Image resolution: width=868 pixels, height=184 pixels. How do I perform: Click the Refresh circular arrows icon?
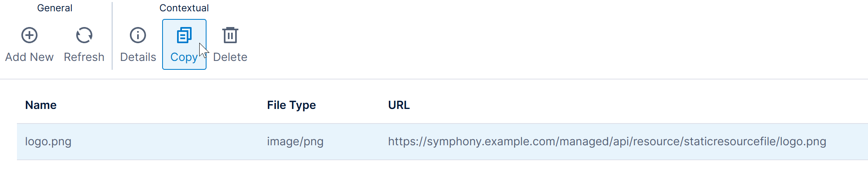pyautogui.click(x=84, y=36)
